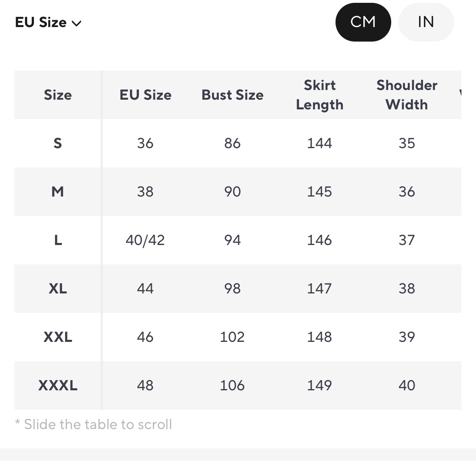476x467 pixels.
Task: Select the L size row label
Action: click(58, 240)
